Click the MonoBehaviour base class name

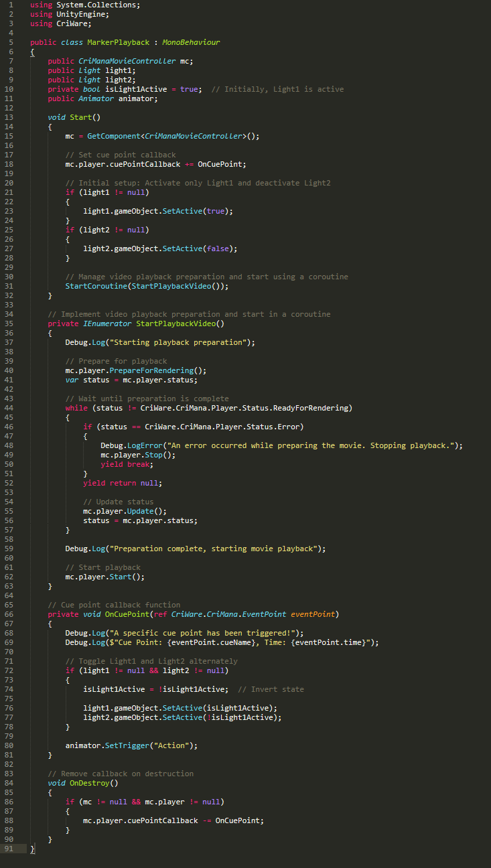pyautogui.click(x=191, y=42)
